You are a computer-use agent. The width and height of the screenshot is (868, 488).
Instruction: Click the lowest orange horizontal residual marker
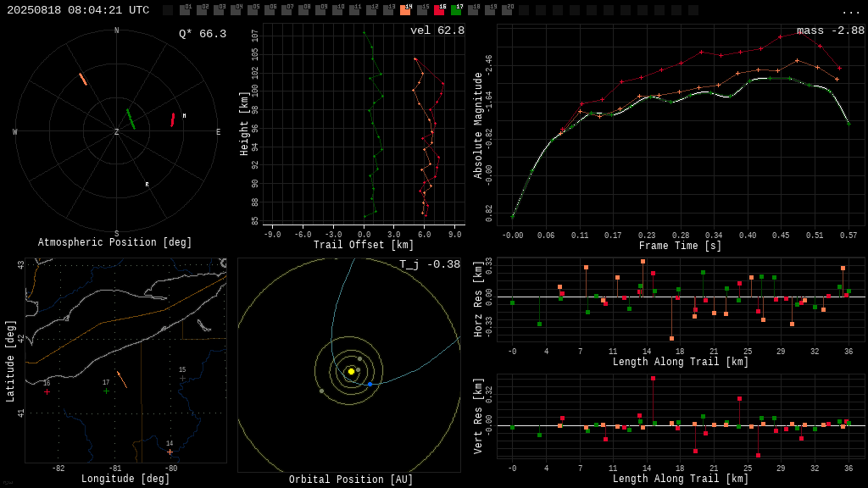coord(671,338)
